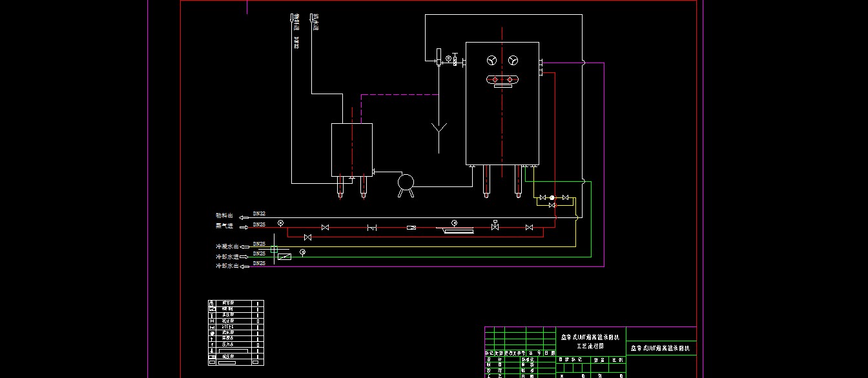
Task: Click the 物料出 label
Action: tap(224, 215)
